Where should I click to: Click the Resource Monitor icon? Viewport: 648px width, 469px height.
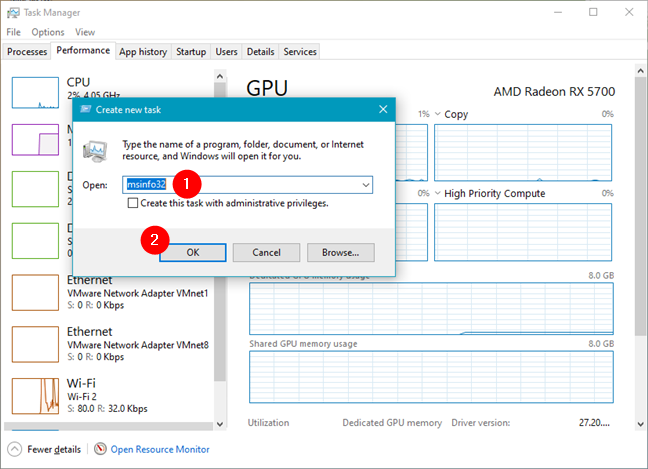coord(100,449)
